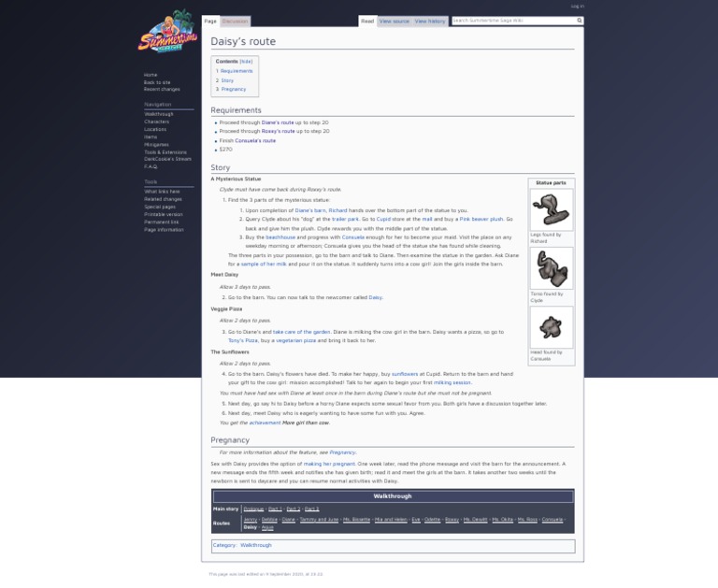Click Permanent link in Tools
Image resolution: width=718 pixels, height=588 pixels.
161,222
